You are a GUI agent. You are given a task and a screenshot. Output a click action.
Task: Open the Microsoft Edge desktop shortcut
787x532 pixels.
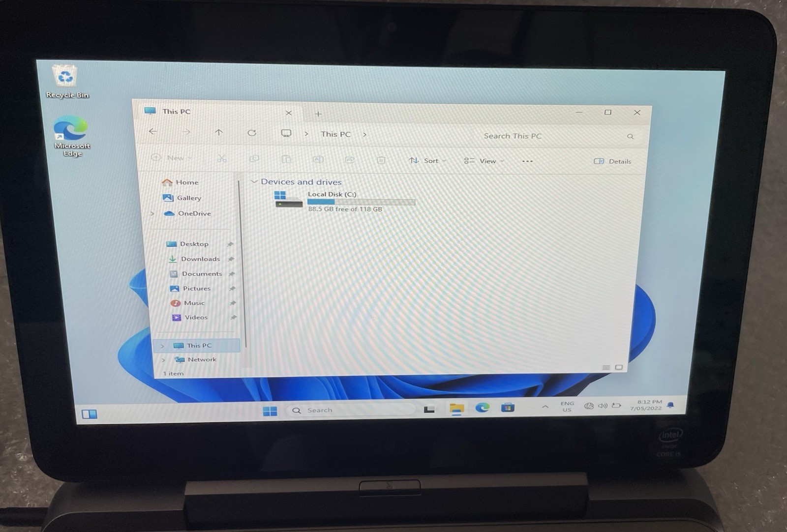point(71,136)
